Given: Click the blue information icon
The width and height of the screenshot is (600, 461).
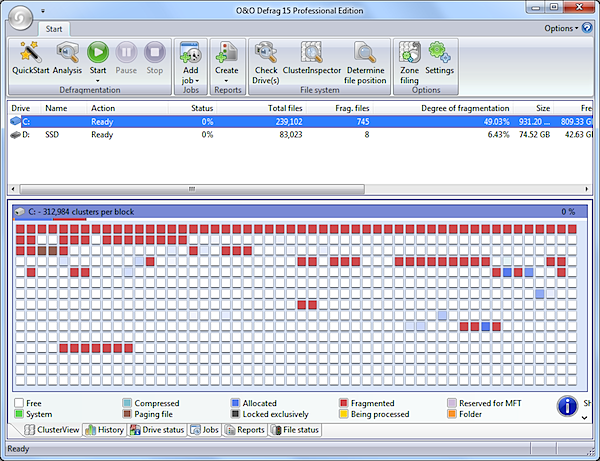Looking at the screenshot, I should pyautogui.click(x=569, y=405).
